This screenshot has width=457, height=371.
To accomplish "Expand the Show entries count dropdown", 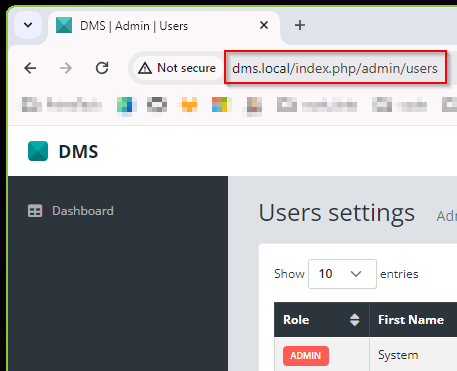I will point(342,274).
